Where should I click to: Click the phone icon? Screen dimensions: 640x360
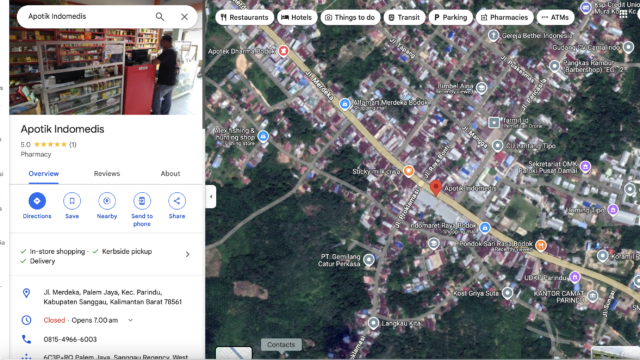(x=27, y=339)
